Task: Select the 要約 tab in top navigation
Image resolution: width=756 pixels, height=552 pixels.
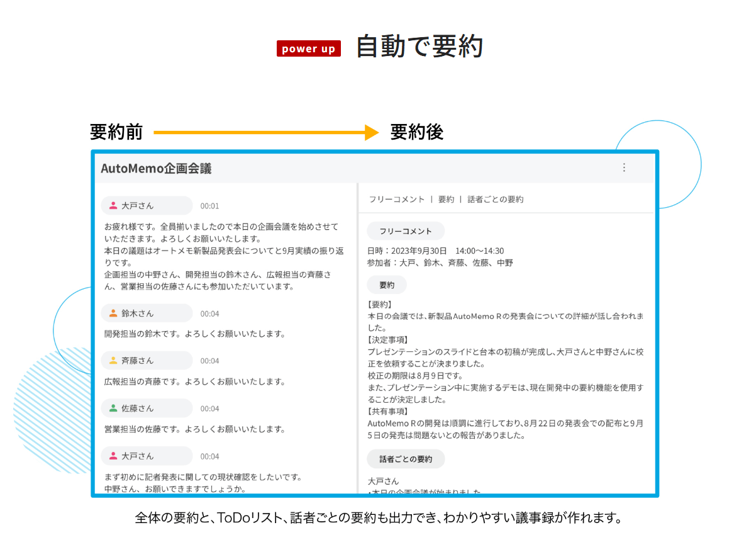Action: click(x=446, y=200)
